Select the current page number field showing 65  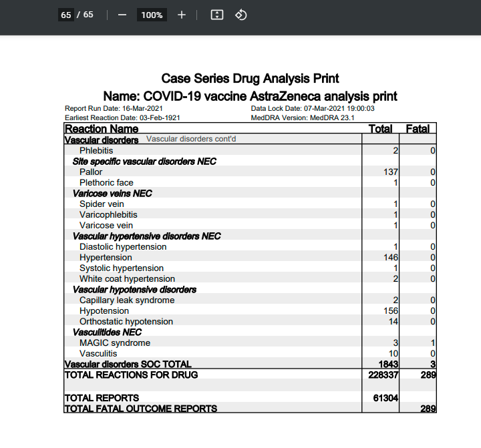(x=66, y=15)
